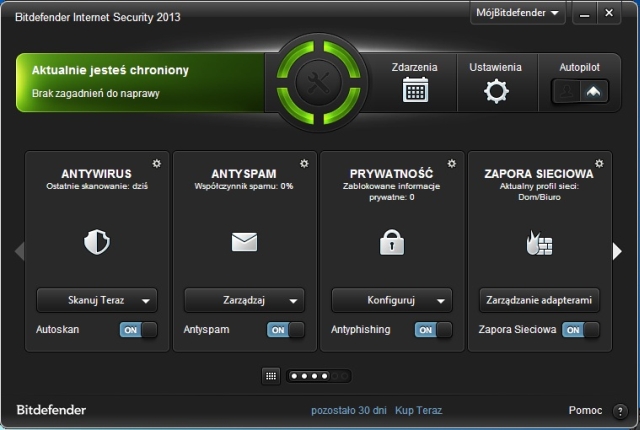
Task: Expand the Zarządzaj dropdown
Action: click(245, 300)
